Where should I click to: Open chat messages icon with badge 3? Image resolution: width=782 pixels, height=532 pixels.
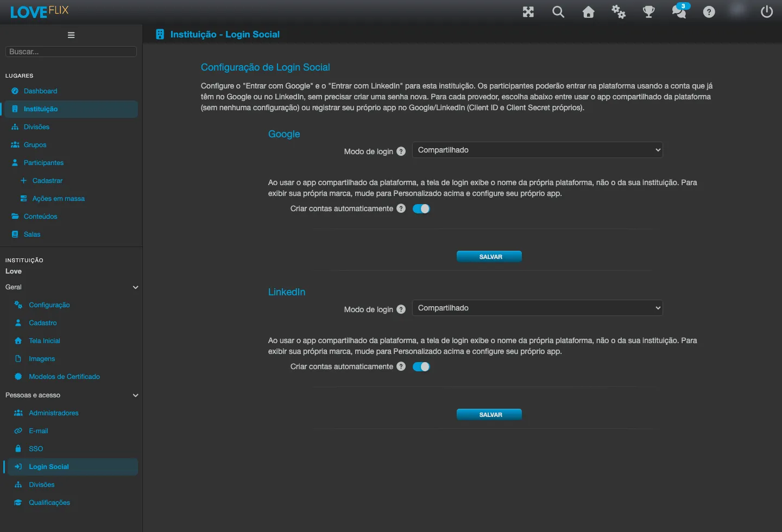[679, 11]
